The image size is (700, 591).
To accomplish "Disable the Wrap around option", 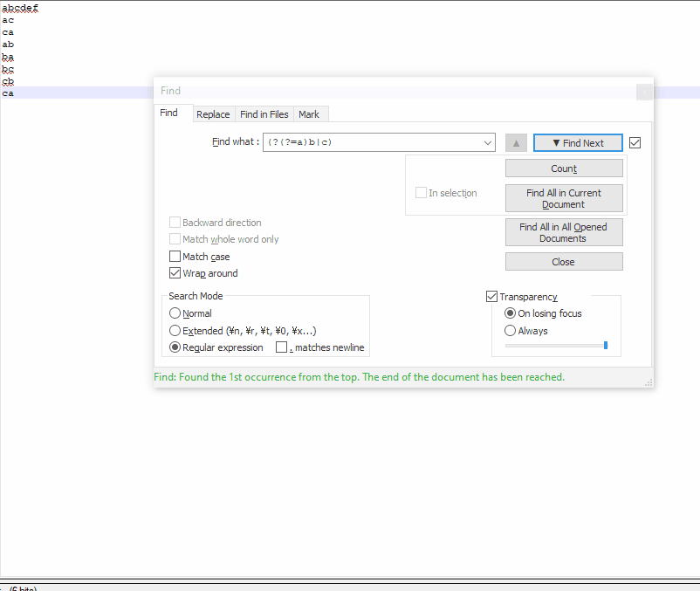I will [175, 272].
